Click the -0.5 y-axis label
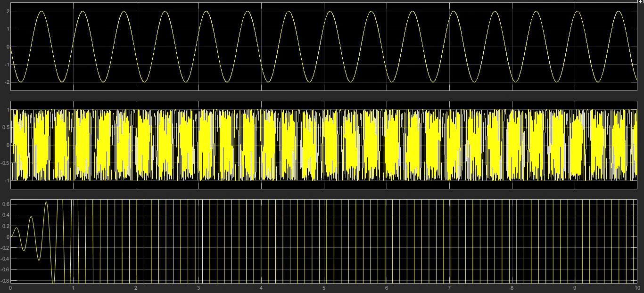This screenshot has height=293, width=644. [5, 163]
